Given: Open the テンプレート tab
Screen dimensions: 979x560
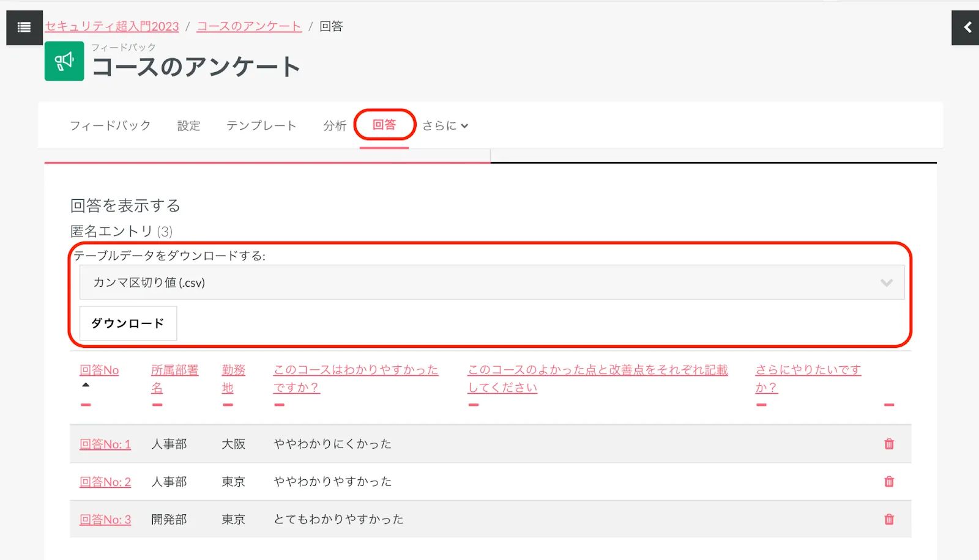Looking at the screenshot, I should point(261,126).
